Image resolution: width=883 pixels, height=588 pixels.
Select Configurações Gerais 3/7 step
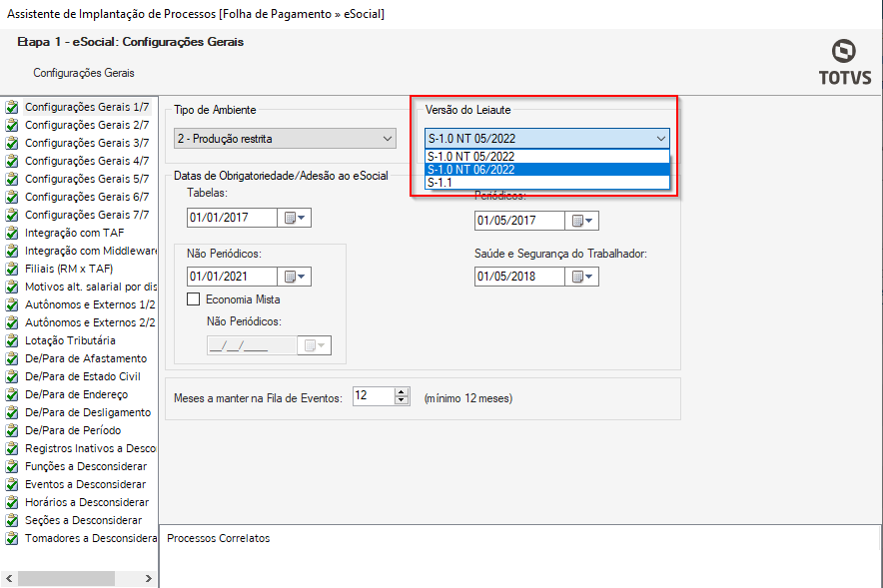point(87,143)
